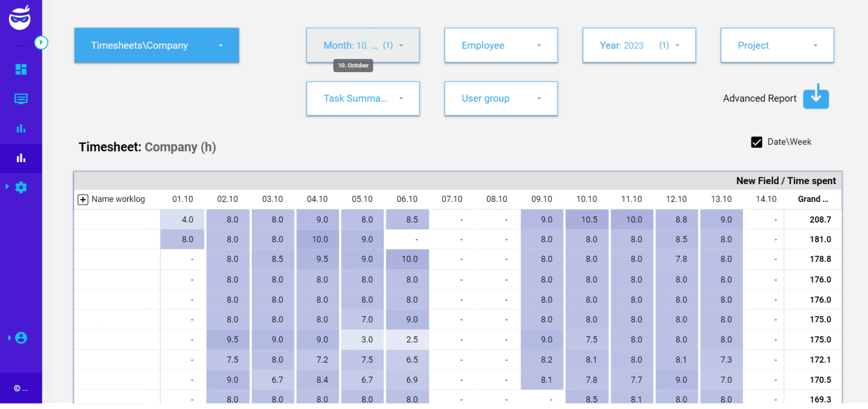The width and height of the screenshot is (868, 409).
Task: Select the Year 2023 filter
Action: point(639,45)
